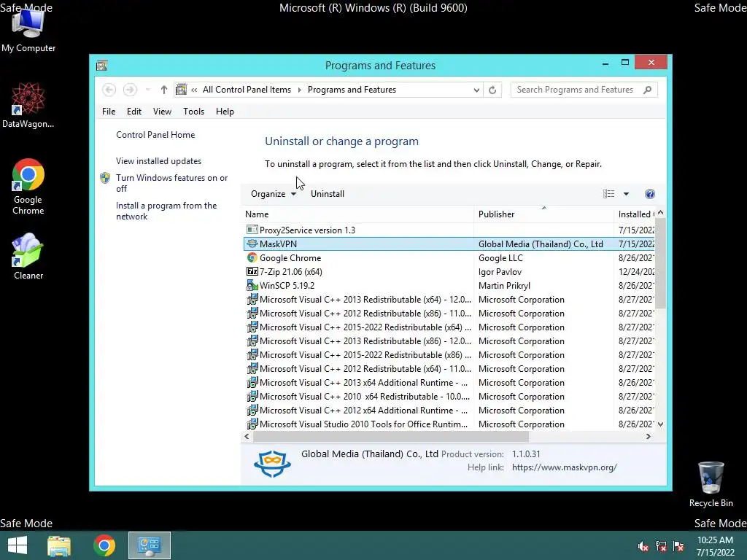Open the Tools menu
Image resolution: width=747 pixels, height=560 pixels.
tap(193, 112)
